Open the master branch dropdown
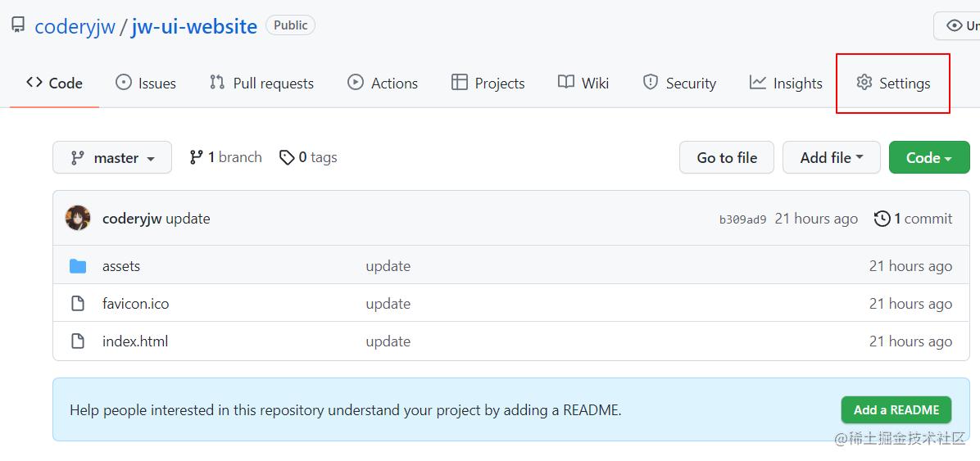 (x=112, y=158)
